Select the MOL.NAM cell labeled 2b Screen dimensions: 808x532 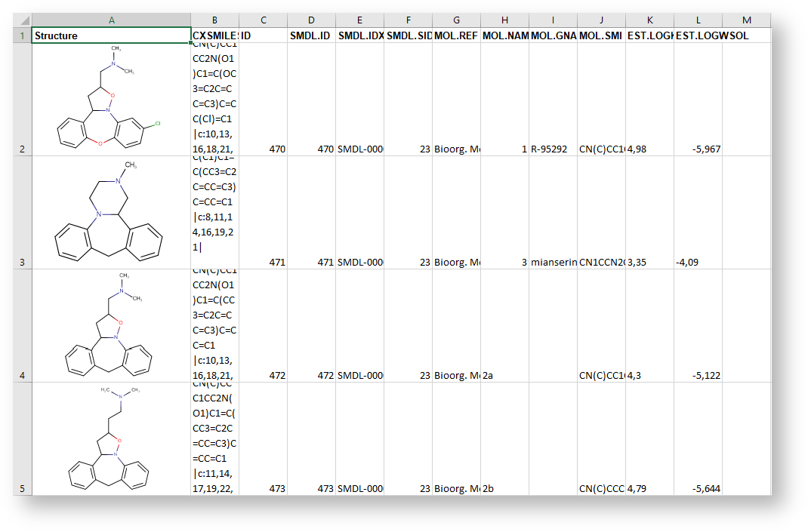click(x=504, y=488)
